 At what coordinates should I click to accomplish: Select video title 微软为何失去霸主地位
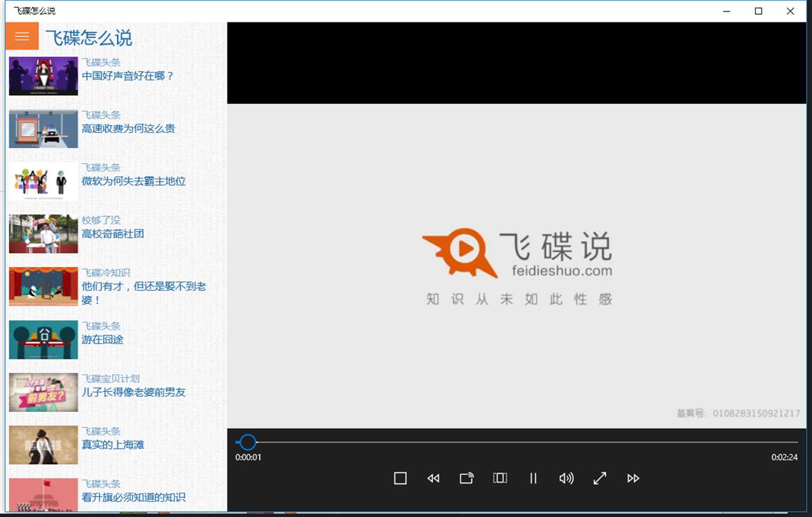click(x=134, y=181)
